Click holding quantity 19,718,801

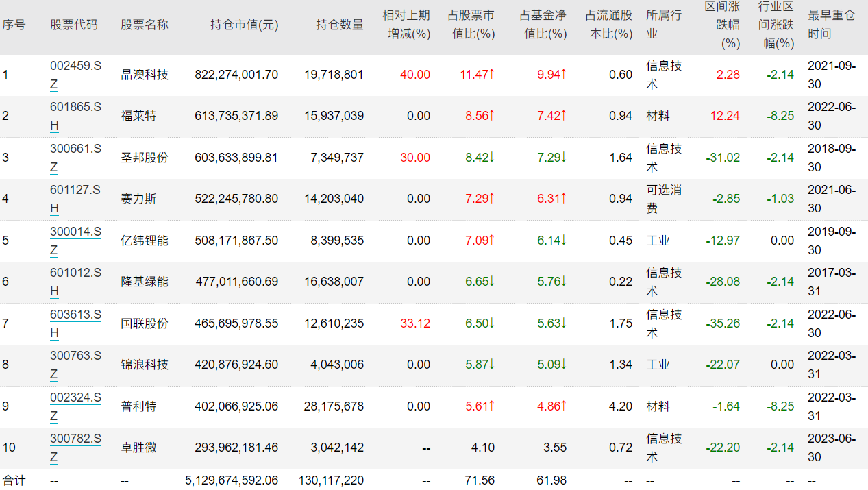pyautogui.click(x=334, y=75)
